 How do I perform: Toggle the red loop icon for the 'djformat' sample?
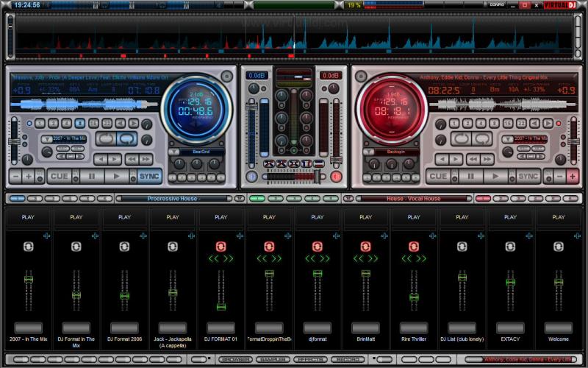point(318,247)
